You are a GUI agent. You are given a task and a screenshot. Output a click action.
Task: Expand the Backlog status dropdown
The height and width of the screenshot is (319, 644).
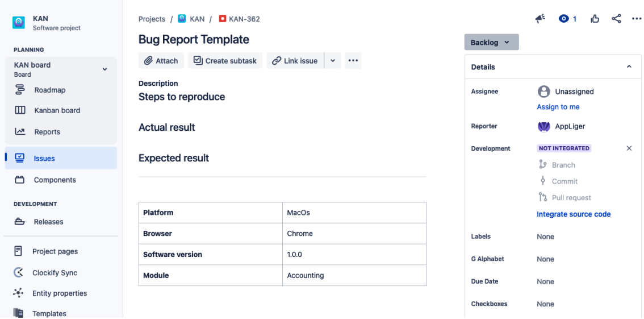coord(491,43)
